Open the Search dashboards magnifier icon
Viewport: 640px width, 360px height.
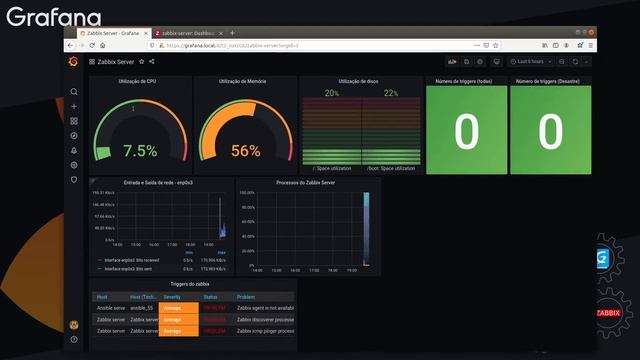tap(74, 92)
